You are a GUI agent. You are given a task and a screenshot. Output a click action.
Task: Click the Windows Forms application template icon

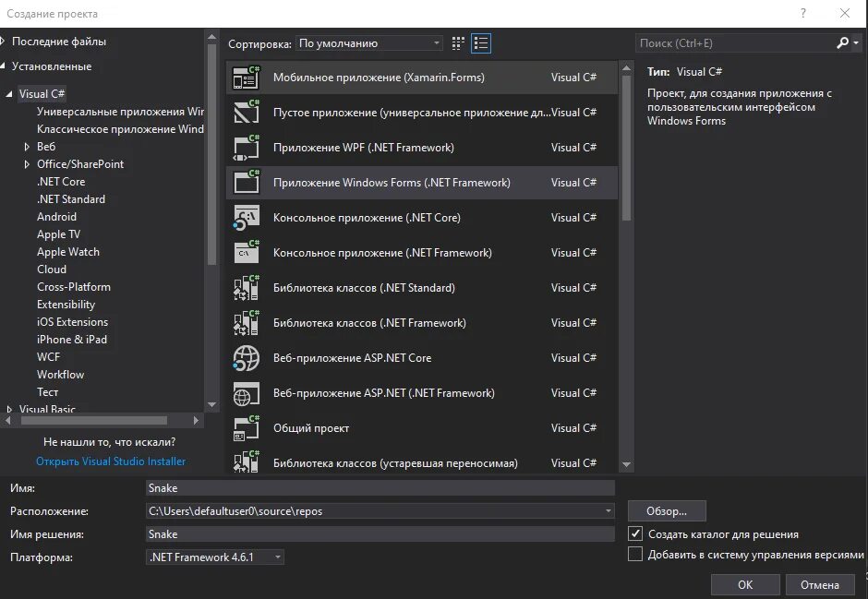pyautogui.click(x=247, y=183)
